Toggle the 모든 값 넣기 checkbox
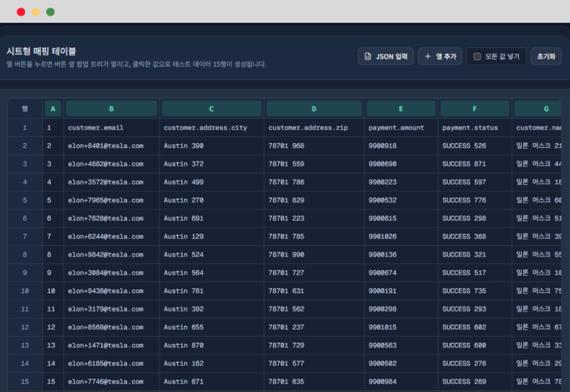Image resolution: width=570 pixels, height=392 pixels. 477,56
